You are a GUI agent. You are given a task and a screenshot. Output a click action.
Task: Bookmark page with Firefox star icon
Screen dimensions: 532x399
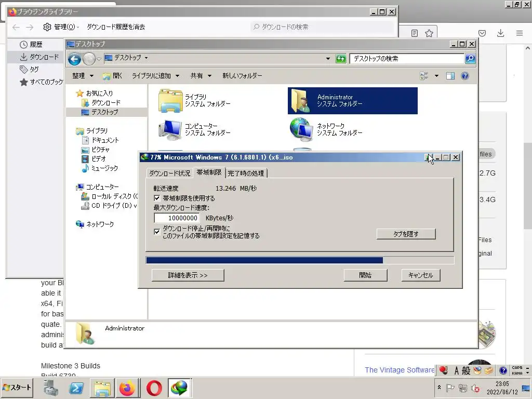coord(429,33)
